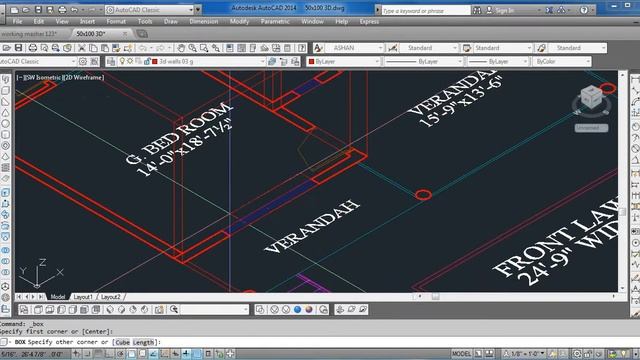This screenshot has height=360, width=640.
Task: Click the search binoculars icon in title bar
Action: pyautogui.click(x=477, y=11)
